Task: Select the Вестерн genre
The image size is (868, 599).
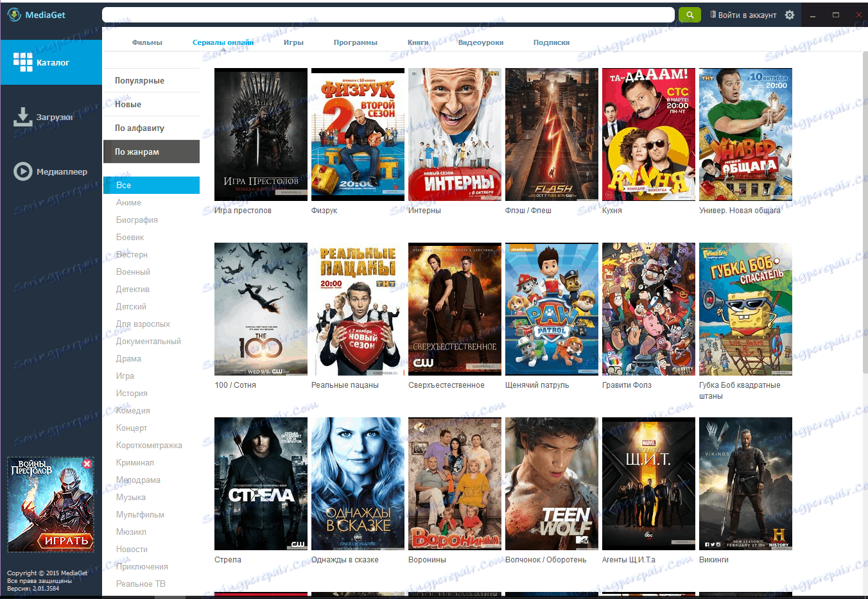Action: pos(132,254)
